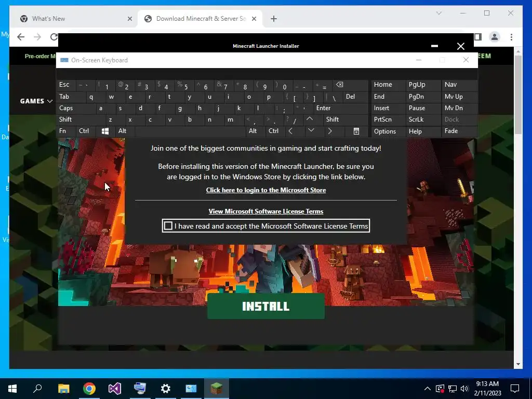Open Chrome from taskbar

click(x=89, y=389)
